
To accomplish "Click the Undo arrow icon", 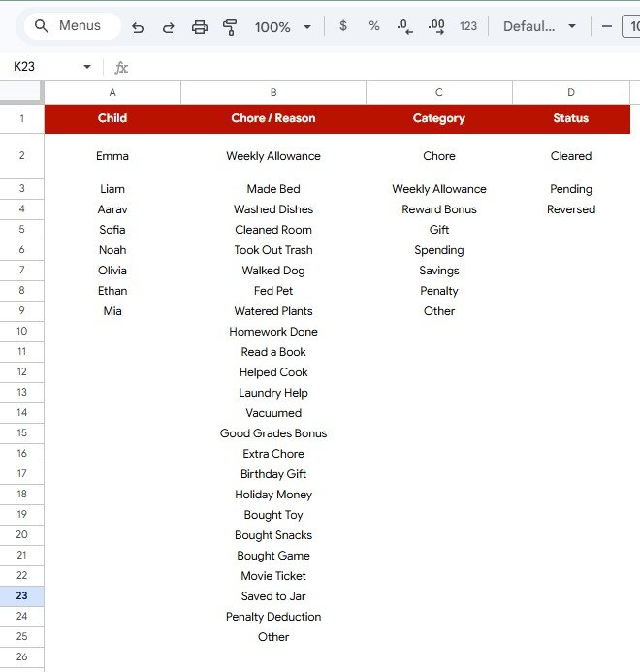I will [138, 27].
